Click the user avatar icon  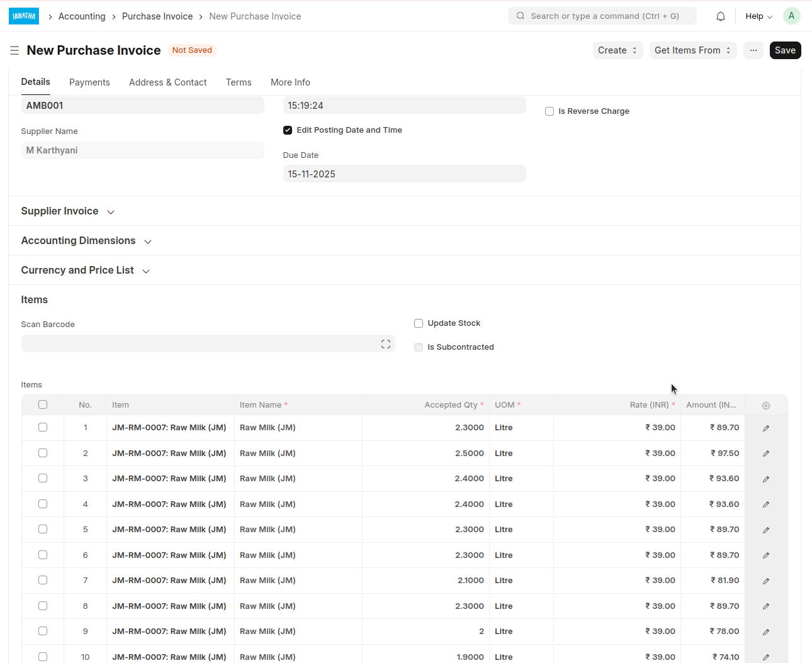tap(791, 16)
